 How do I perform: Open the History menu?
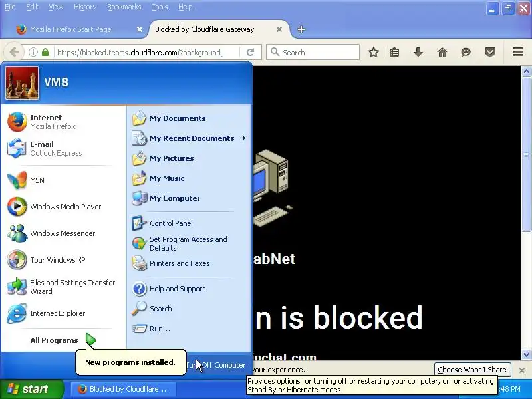85,7
